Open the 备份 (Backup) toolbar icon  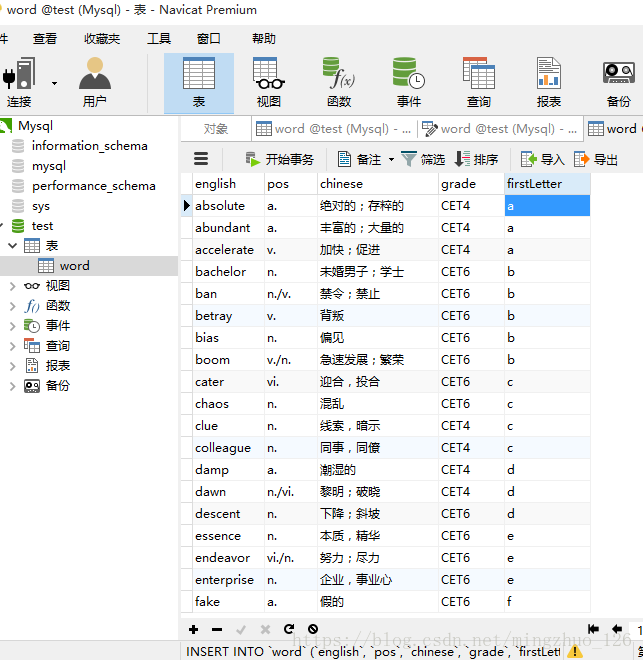coord(619,83)
